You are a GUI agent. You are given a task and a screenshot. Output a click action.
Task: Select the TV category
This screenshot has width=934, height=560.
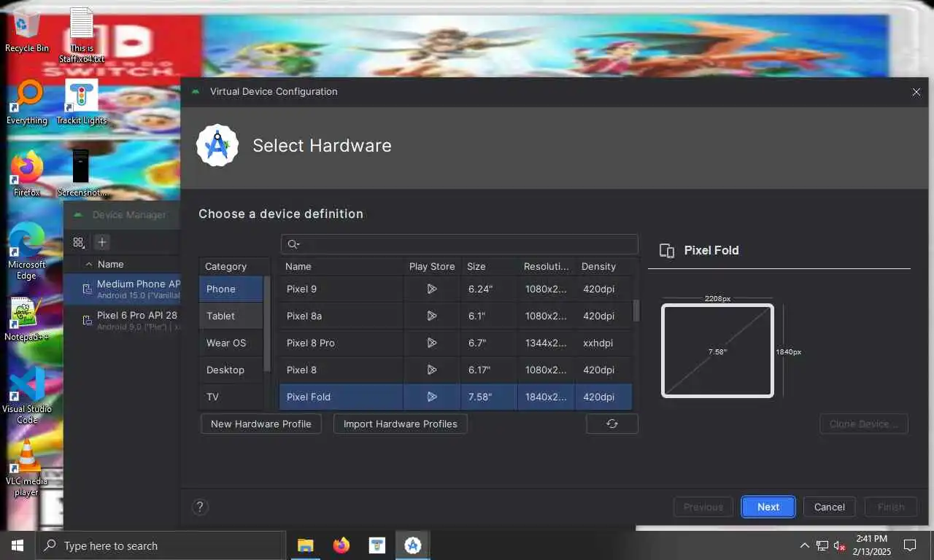tap(231, 397)
